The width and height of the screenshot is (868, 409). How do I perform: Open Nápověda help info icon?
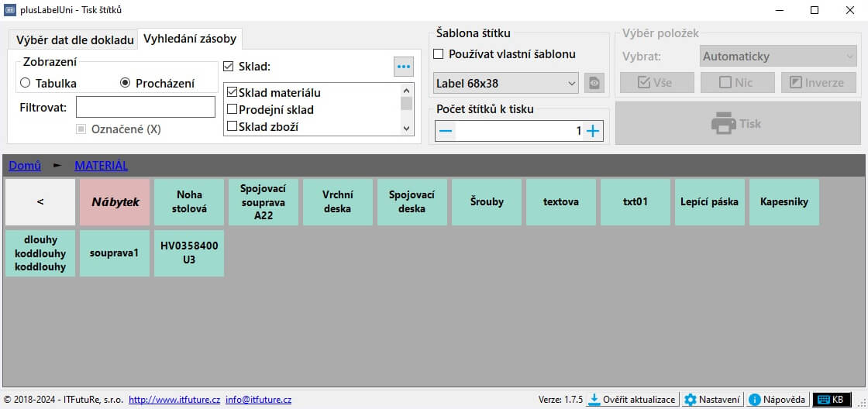(x=755, y=400)
